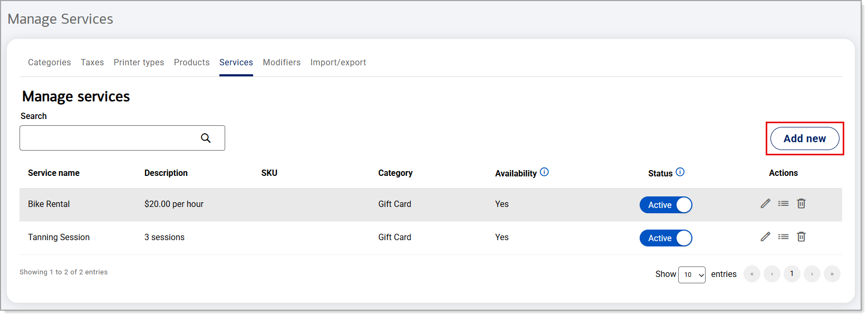868x317 pixels.
Task: Click Yes availability for Tanning Session
Action: [502, 237]
